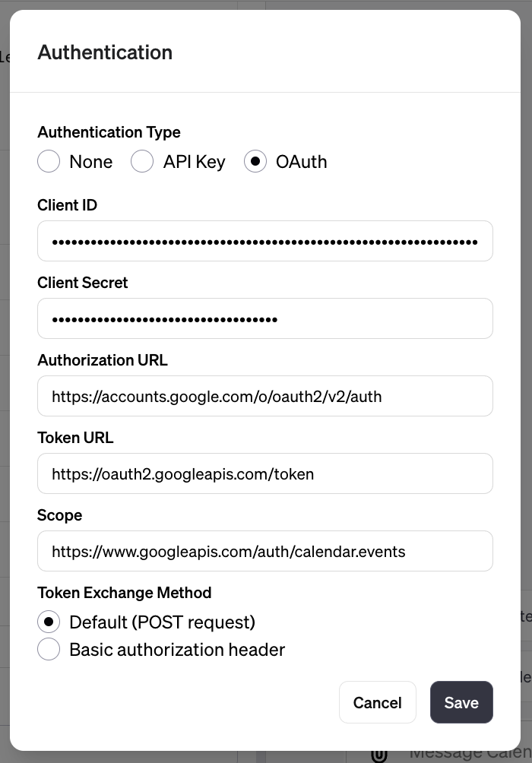532x763 pixels.
Task: Click the paperclip attachment icon
Action: (379, 755)
